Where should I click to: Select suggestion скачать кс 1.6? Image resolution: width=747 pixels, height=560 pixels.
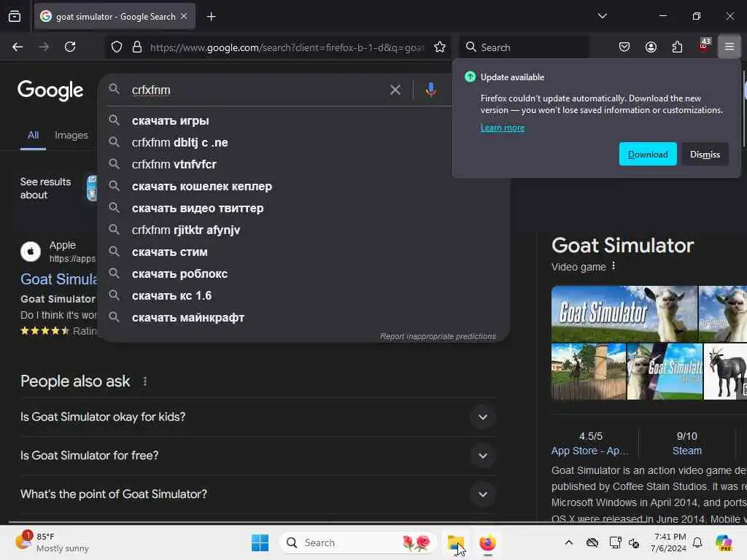(304, 296)
